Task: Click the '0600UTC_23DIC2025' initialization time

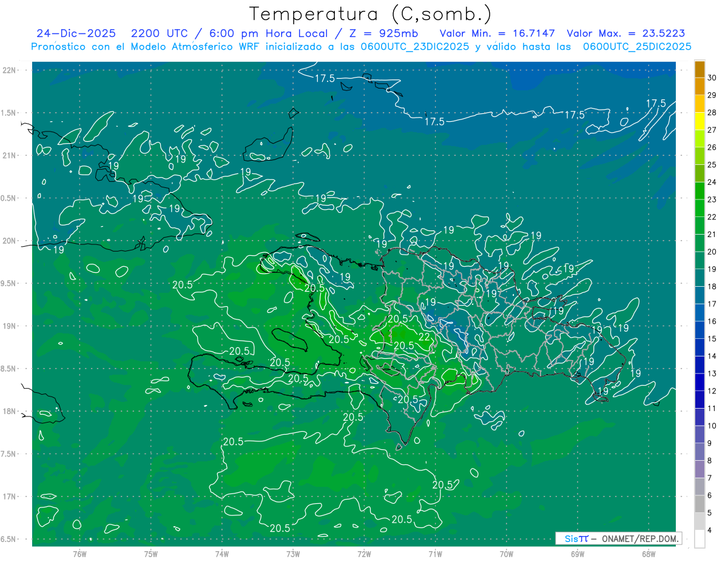Action: click(413, 47)
